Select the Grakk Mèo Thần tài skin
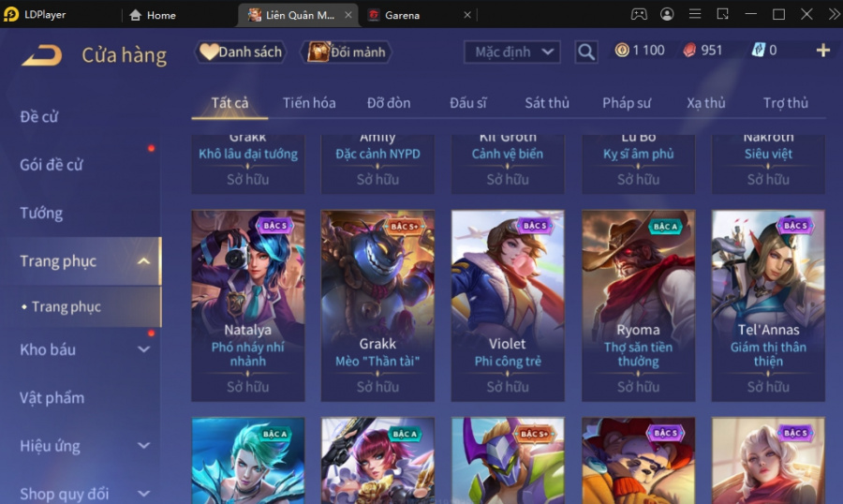This screenshot has height=504, width=843. [377, 305]
